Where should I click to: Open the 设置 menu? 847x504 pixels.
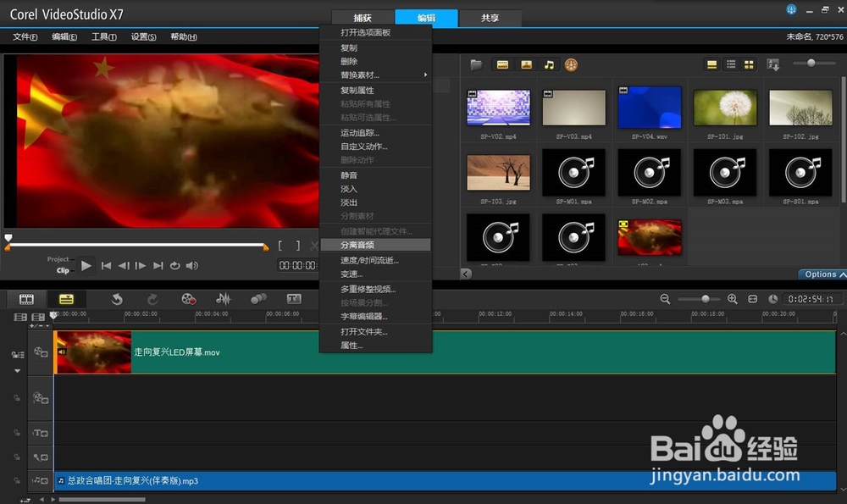click(143, 36)
